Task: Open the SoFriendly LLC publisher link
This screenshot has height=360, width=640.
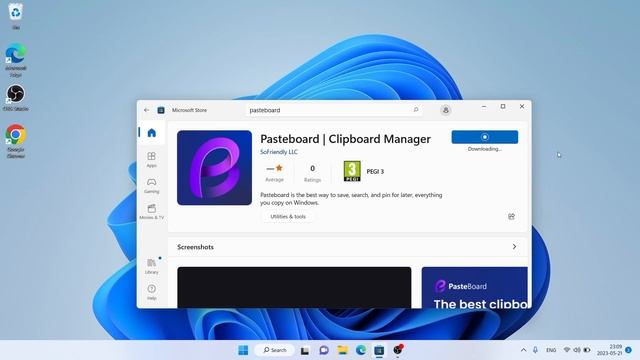Action: pyautogui.click(x=279, y=152)
